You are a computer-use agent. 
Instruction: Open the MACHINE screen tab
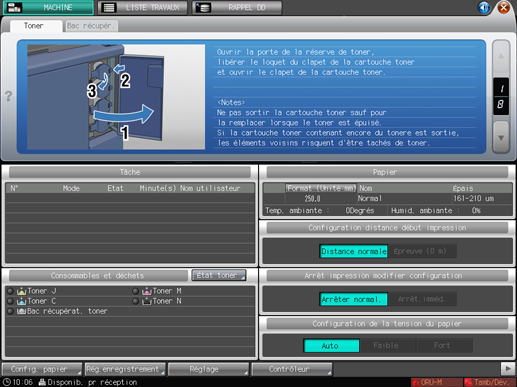point(48,7)
